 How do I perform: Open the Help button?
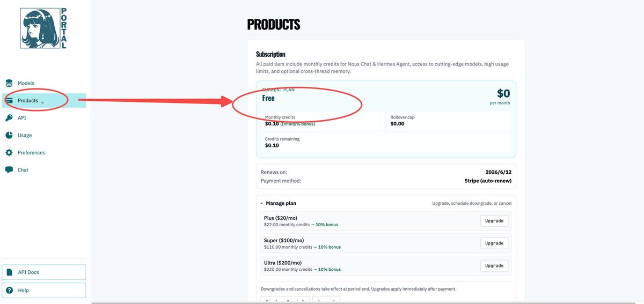click(x=44, y=290)
